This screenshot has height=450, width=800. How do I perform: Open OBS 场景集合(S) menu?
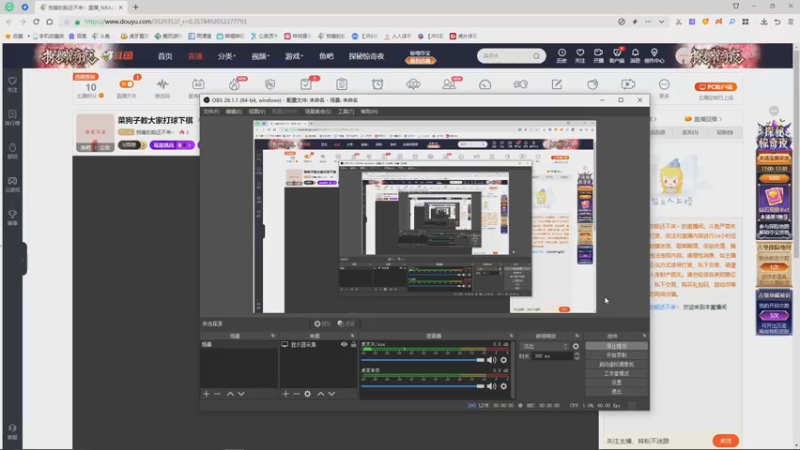[317, 111]
